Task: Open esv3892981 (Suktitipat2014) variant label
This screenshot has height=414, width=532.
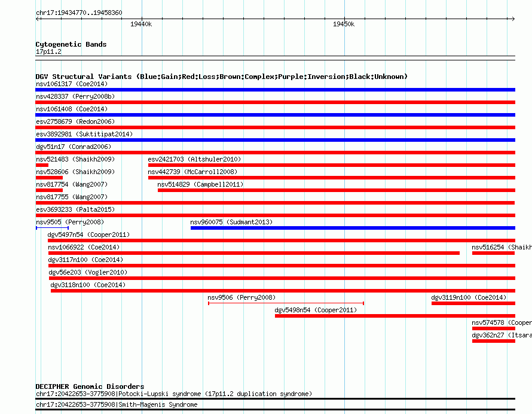Action: click(84, 134)
